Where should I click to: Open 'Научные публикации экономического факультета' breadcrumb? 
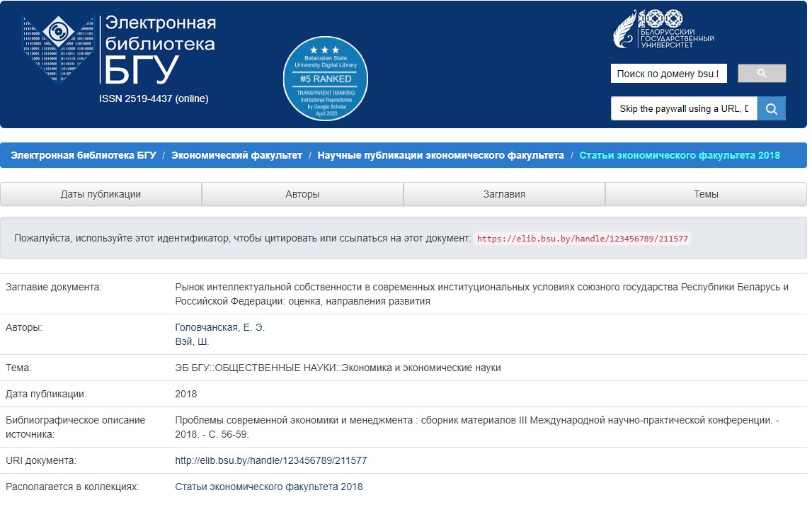[x=441, y=155]
